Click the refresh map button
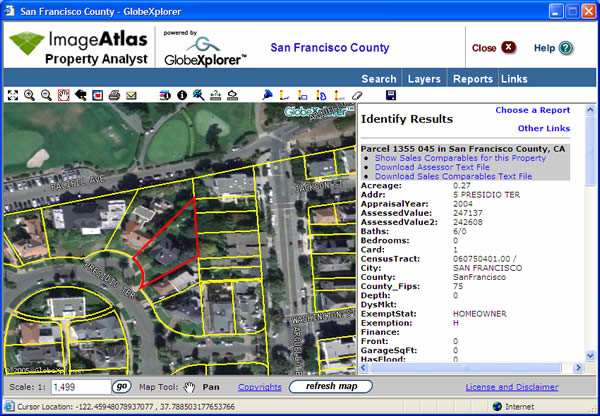The image size is (600, 416). (331, 387)
